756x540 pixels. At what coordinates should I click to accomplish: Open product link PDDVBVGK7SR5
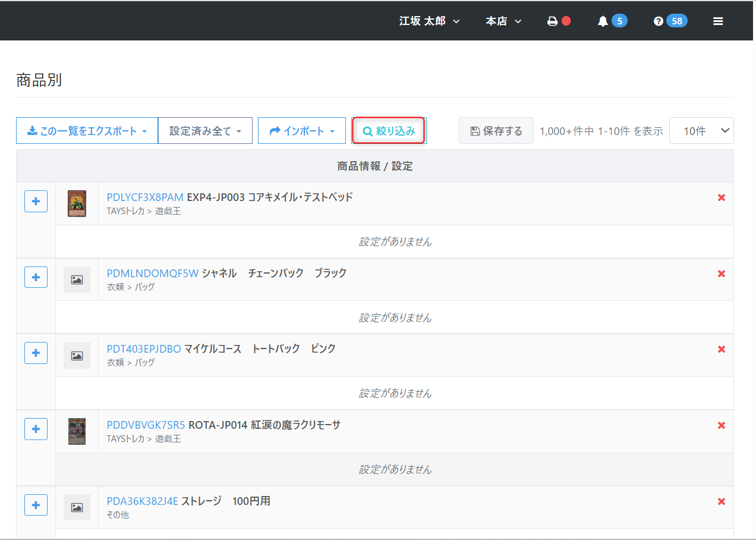pos(146,425)
